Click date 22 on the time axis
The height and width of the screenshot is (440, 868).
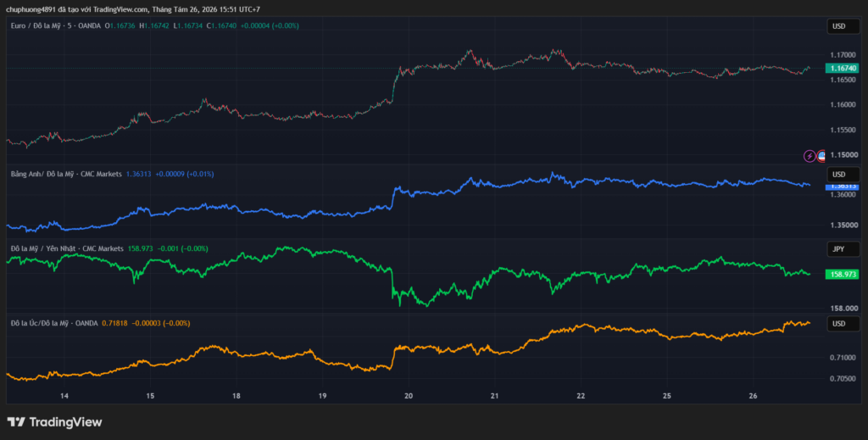(x=581, y=396)
